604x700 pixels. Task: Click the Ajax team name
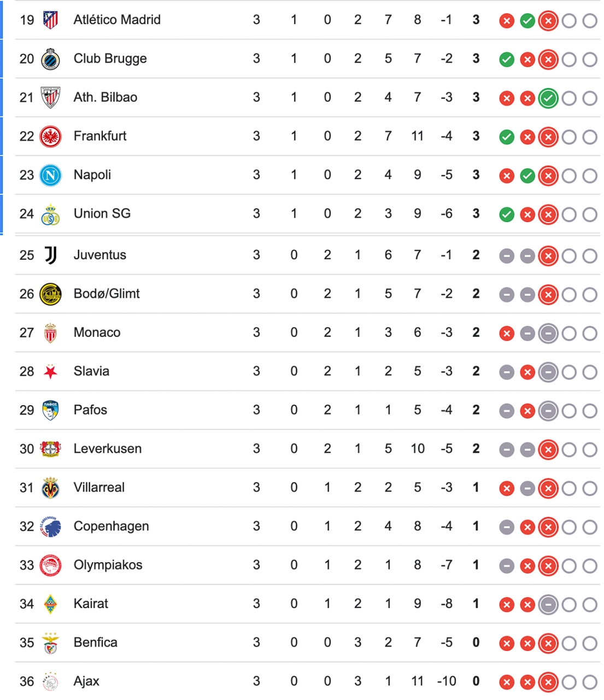click(x=86, y=681)
